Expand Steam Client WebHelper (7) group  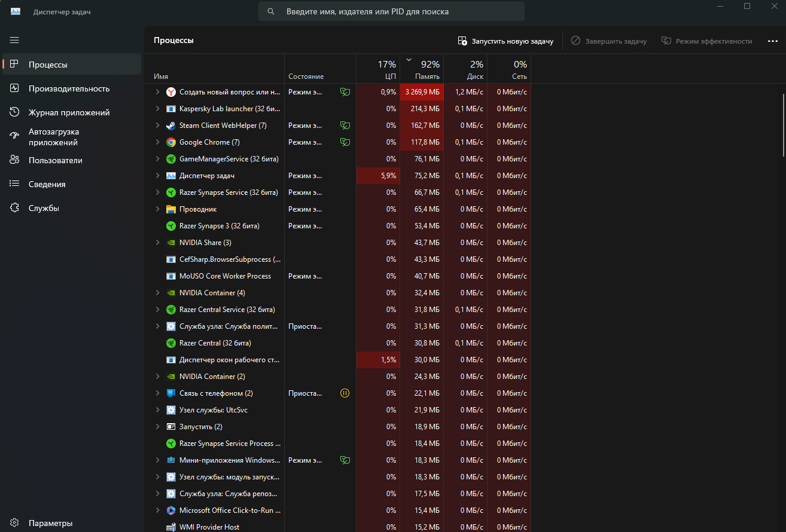pos(157,126)
